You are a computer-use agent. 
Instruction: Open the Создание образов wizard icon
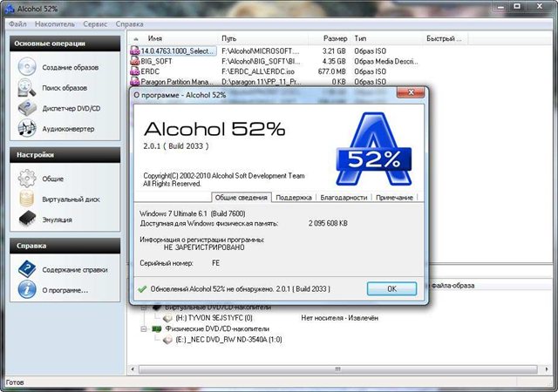point(27,66)
